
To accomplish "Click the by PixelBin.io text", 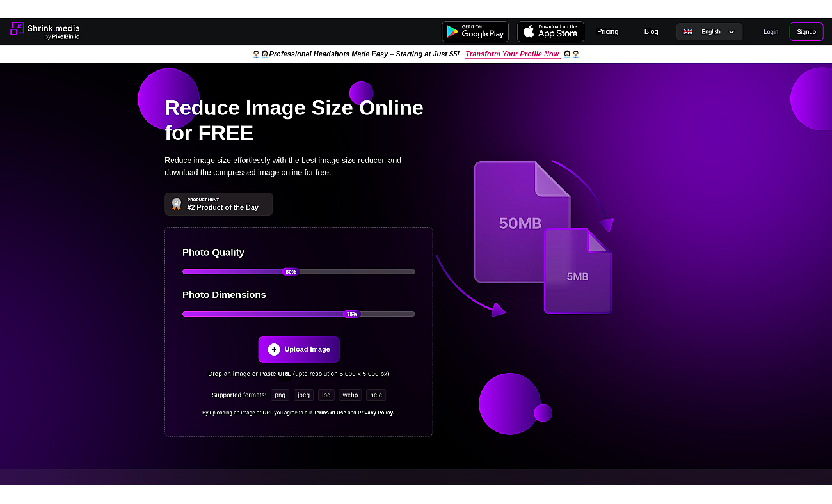I will (62, 36).
